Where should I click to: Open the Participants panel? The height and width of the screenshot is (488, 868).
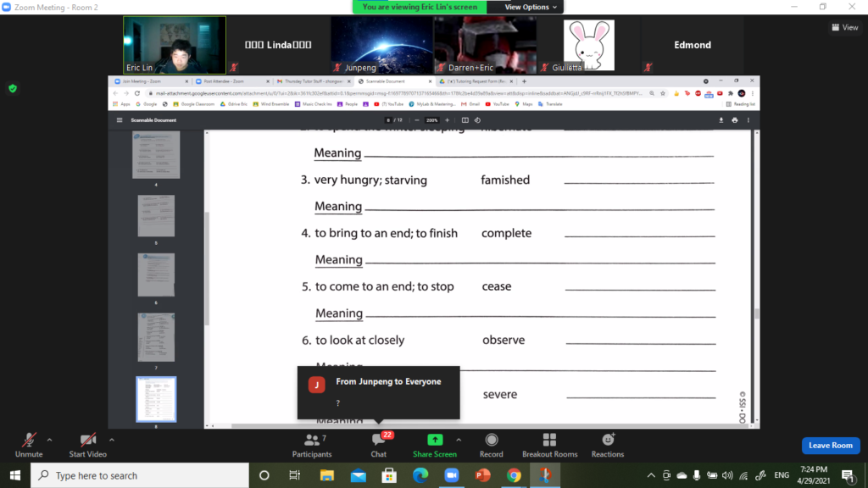point(312,445)
